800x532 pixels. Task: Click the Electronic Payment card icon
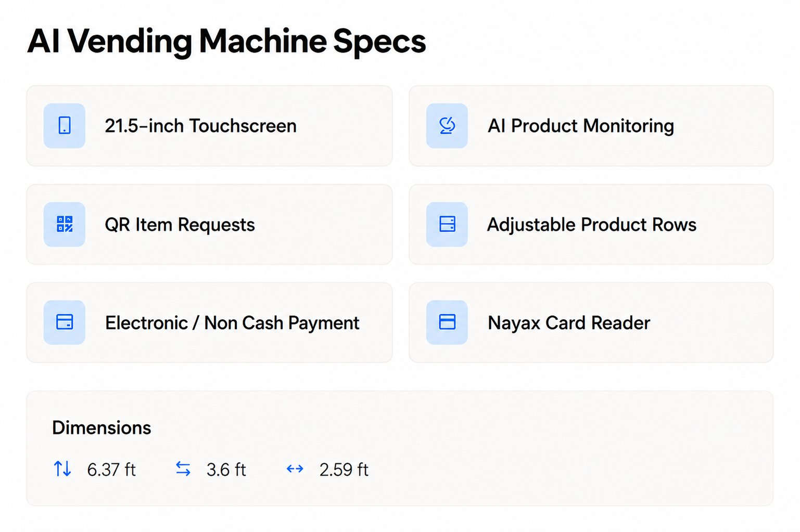[x=65, y=322]
